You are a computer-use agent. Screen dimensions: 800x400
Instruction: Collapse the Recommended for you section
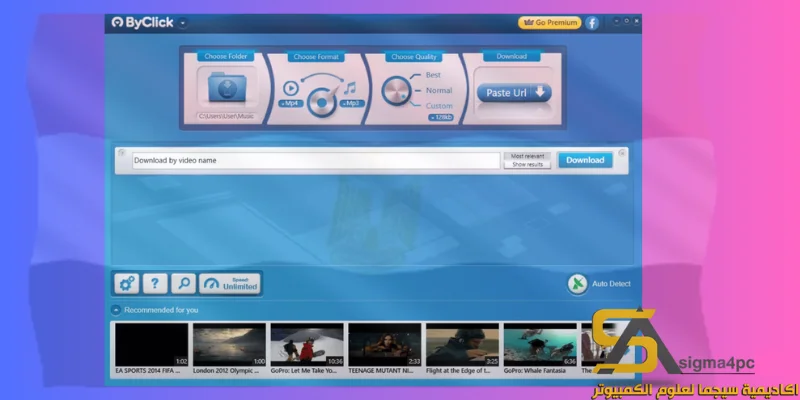pos(116,310)
